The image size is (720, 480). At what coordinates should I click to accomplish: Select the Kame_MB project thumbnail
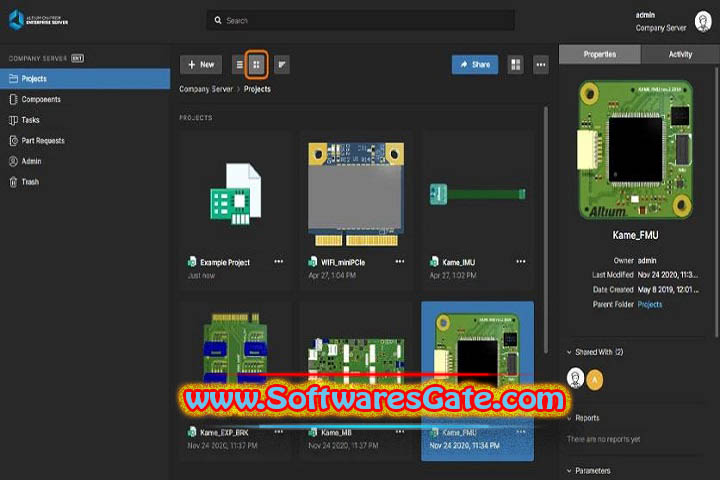tap(356, 361)
